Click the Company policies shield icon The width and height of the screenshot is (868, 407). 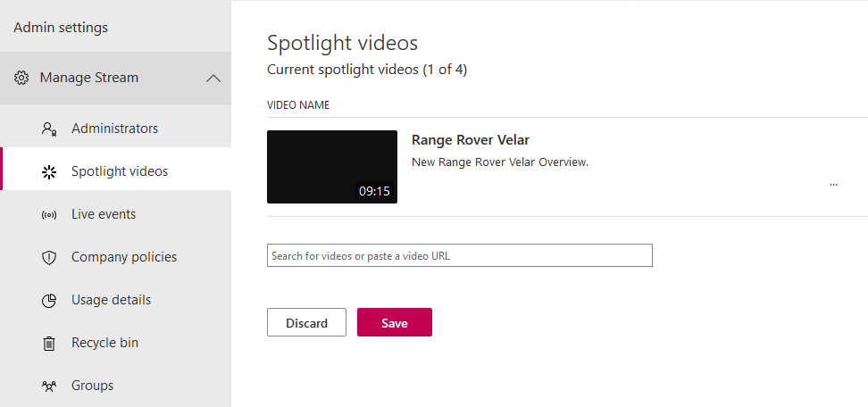point(50,257)
